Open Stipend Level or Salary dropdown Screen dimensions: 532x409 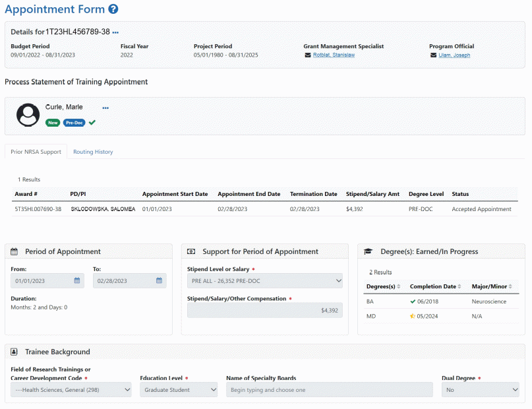point(265,281)
